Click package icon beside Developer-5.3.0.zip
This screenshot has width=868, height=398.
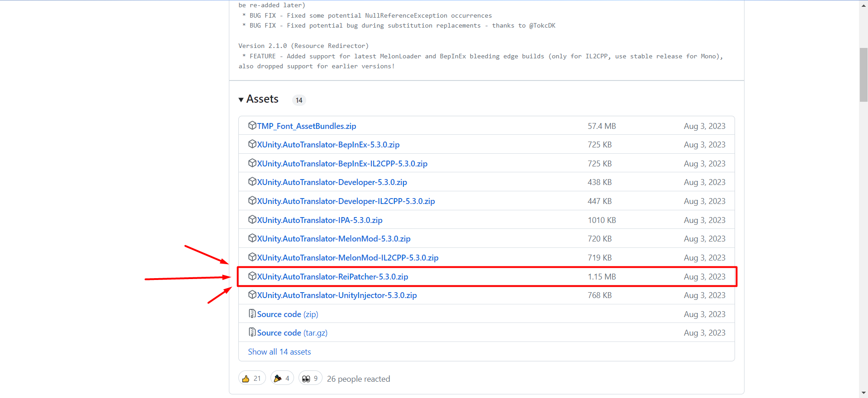tap(252, 182)
